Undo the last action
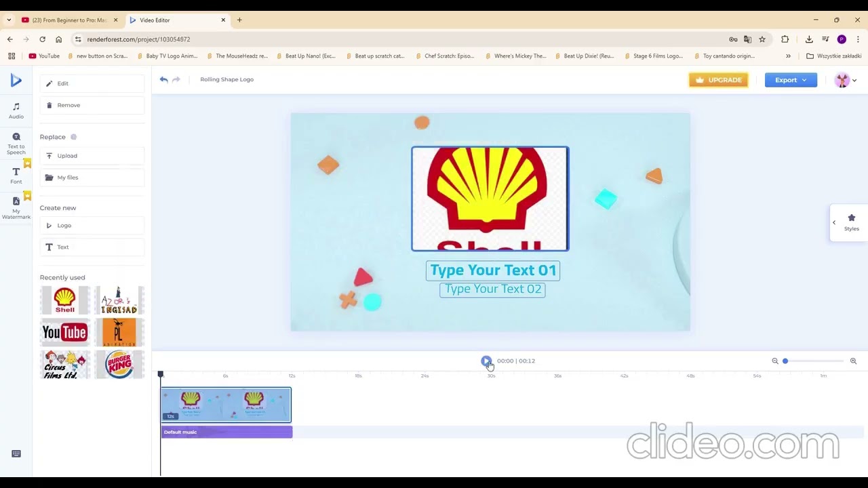This screenshot has width=868, height=488. (163, 79)
